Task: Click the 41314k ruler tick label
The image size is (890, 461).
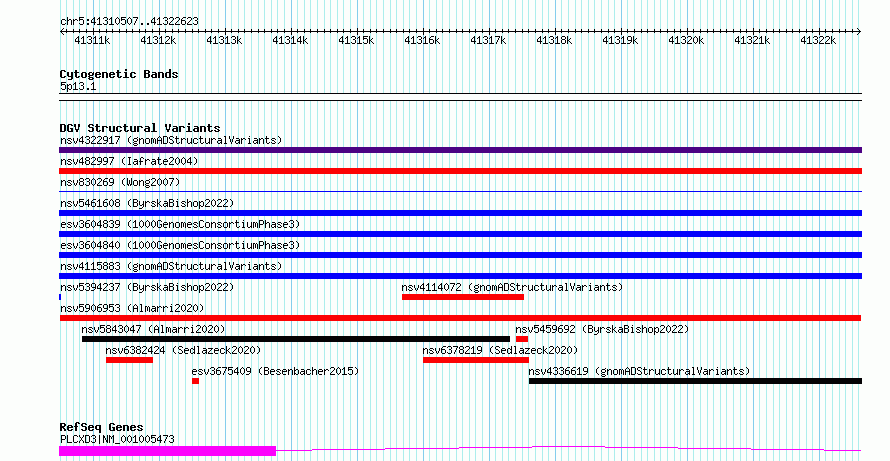Action: tap(290, 41)
